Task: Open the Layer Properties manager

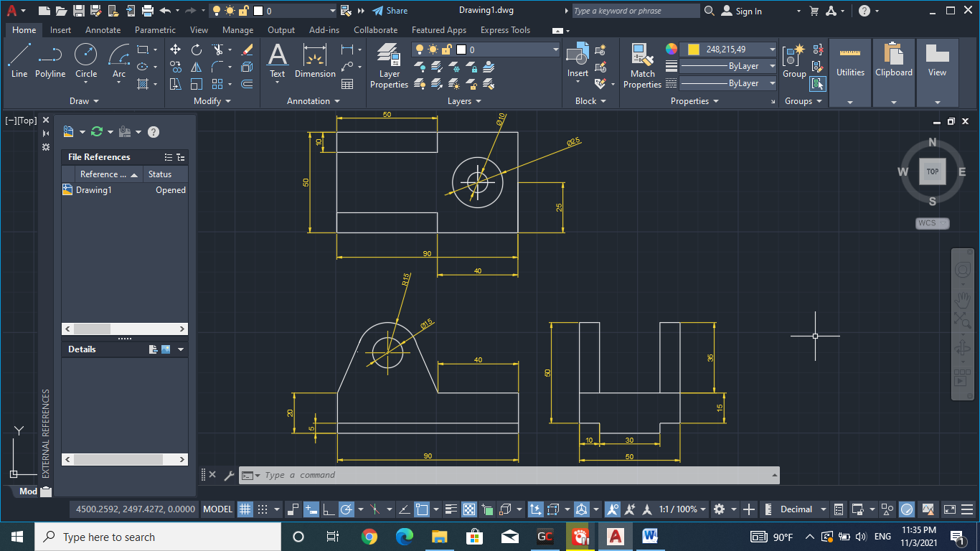Action: coord(389,65)
